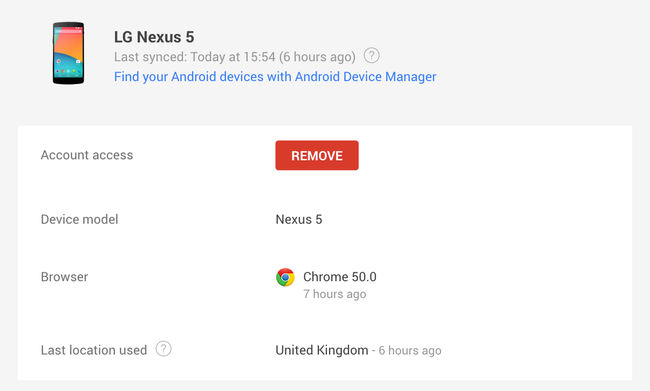Select the LG Nexus 5 heading
Viewport: 650px width, 391px height.
click(154, 37)
